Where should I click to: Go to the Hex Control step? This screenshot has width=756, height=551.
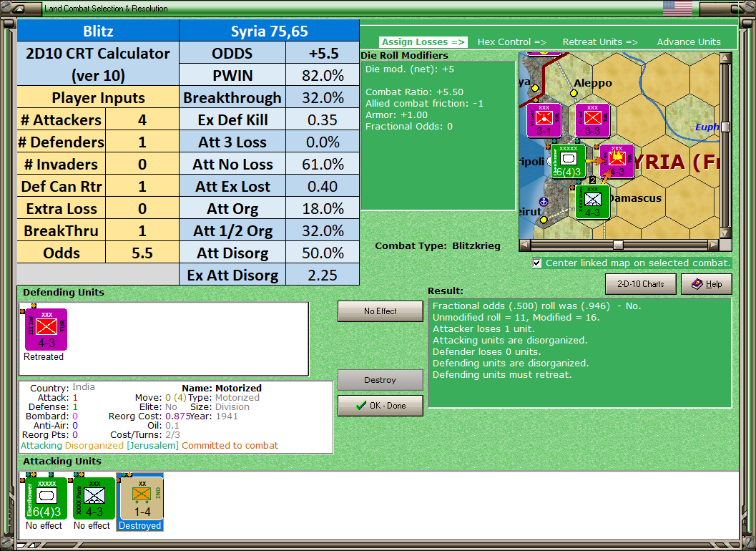(511, 42)
